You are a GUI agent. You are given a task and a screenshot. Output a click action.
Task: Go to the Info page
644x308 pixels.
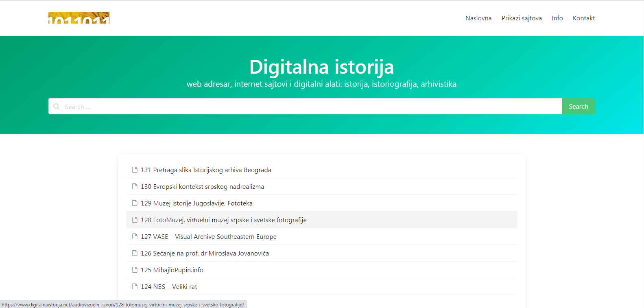(557, 18)
